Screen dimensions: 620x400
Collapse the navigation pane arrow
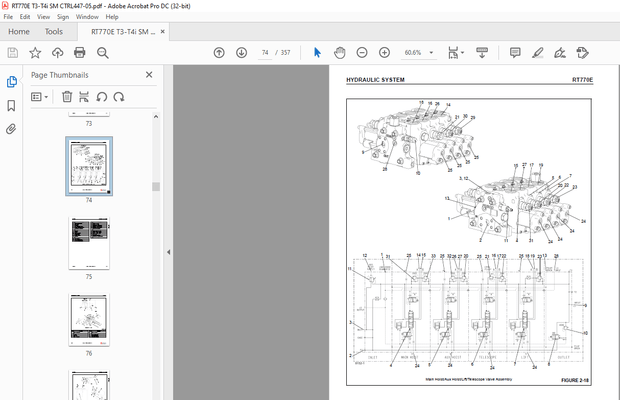tap(168, 252)
